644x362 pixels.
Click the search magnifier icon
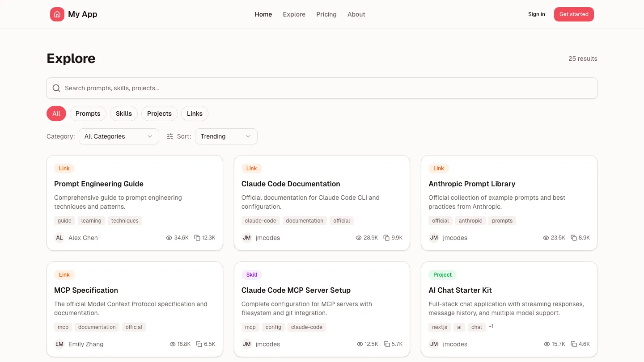[56, 88]
